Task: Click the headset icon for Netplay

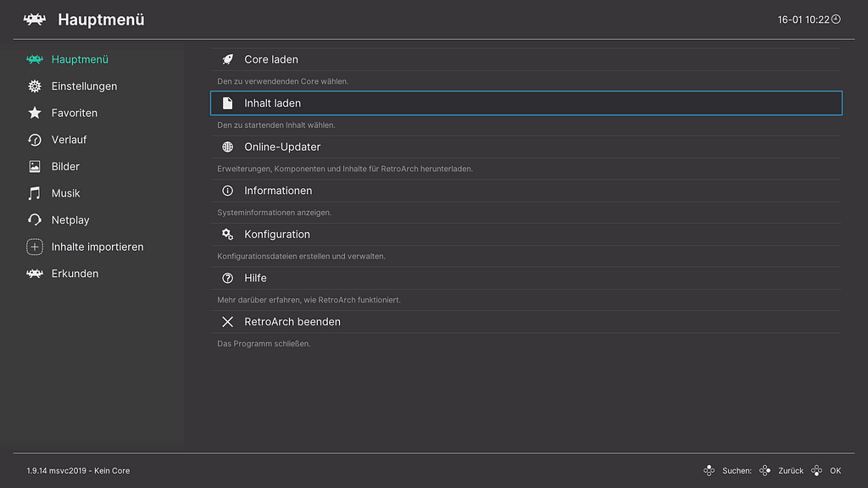Action: [35, 220]
